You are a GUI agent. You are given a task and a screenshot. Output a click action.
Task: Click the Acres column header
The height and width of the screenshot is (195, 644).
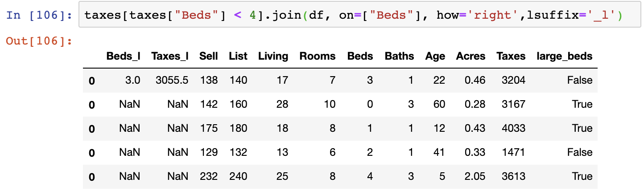click(471, 56)
